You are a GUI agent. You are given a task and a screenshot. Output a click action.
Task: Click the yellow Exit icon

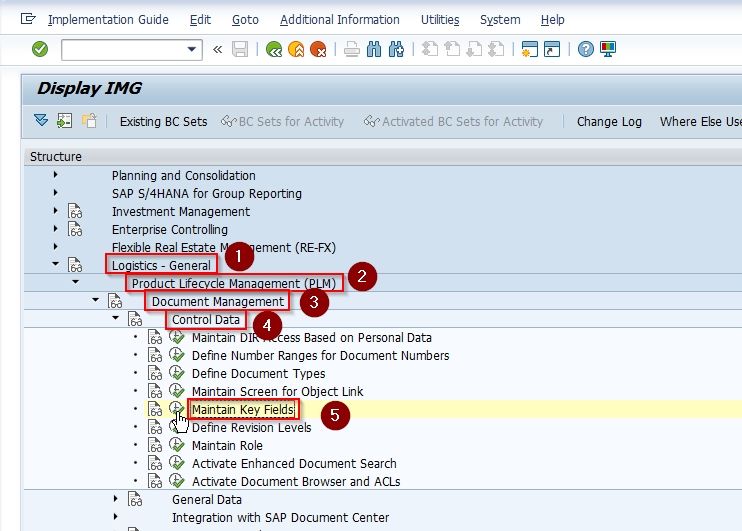(x=296, y=49)
